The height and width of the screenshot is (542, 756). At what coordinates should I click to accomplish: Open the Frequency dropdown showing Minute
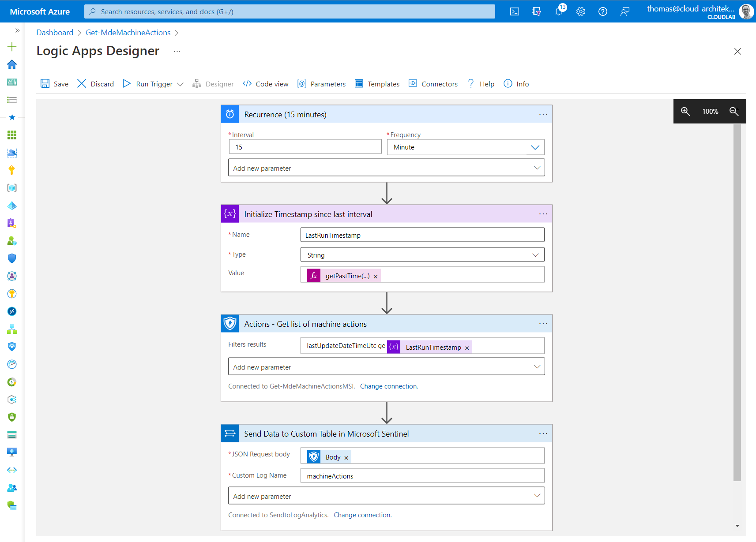[466, 147]
